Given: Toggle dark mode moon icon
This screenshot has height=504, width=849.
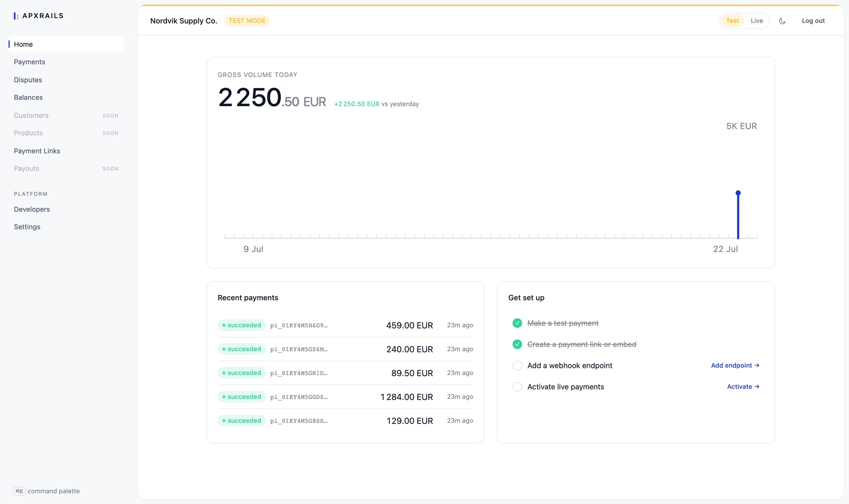Looking at the screenshot, I should 782,21.
